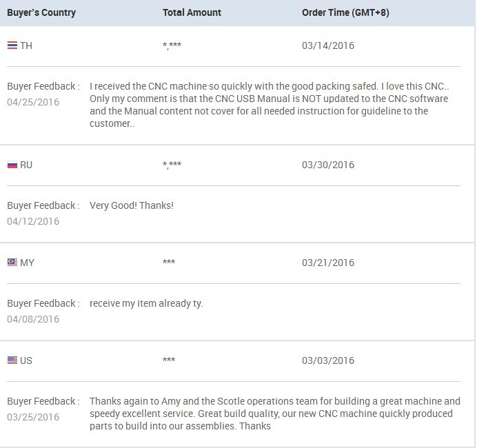Screen dimensions: 477x448
Task: Click the 'Very Good! Thanks!' feedback text
Action: click(132, 205)
